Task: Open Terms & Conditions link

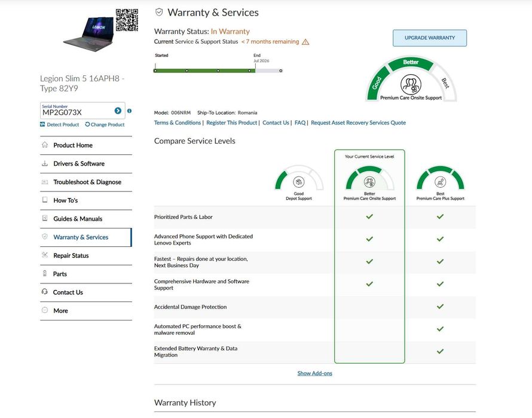Action: [178, 123]
